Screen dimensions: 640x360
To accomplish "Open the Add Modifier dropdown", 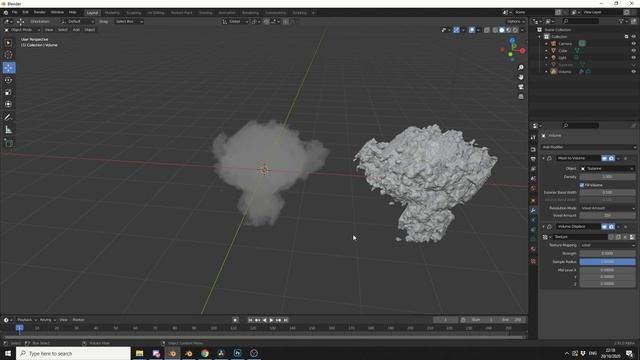I will [x=588, y=147].
